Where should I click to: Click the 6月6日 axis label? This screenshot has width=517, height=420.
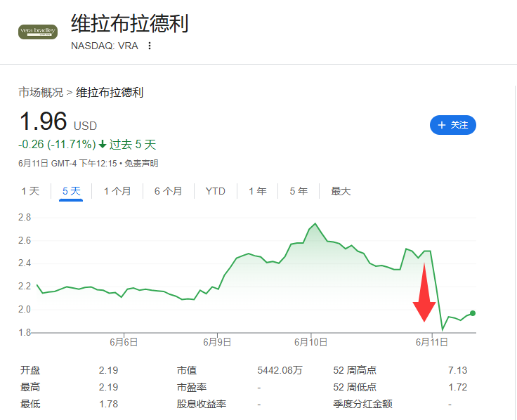click(x=124, y=342)
